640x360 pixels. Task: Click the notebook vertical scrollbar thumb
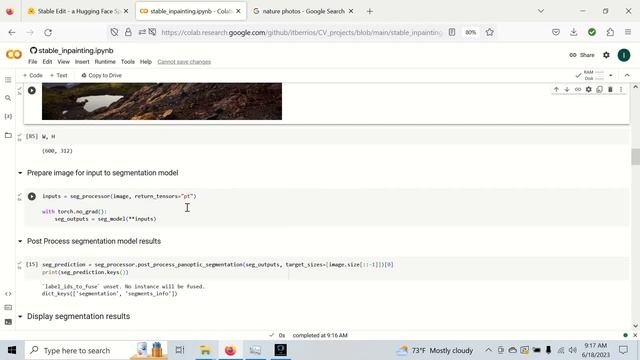tap(635, 157)
